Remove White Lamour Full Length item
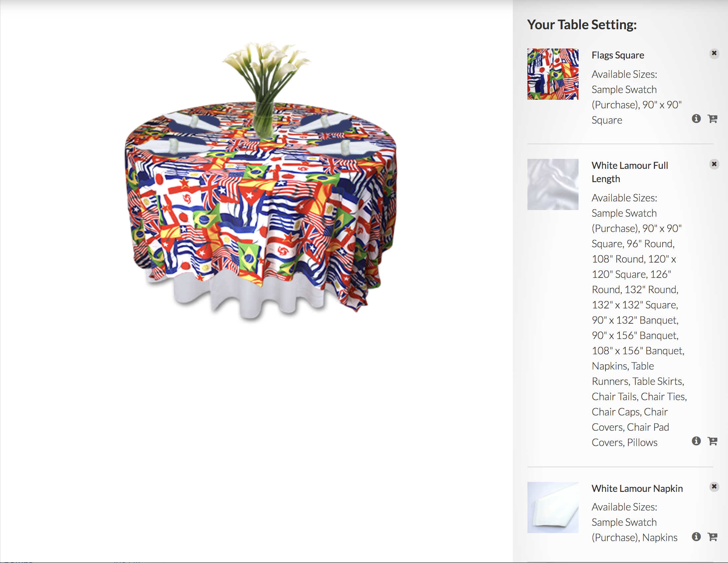728x563 pixels. click(714, 164)
